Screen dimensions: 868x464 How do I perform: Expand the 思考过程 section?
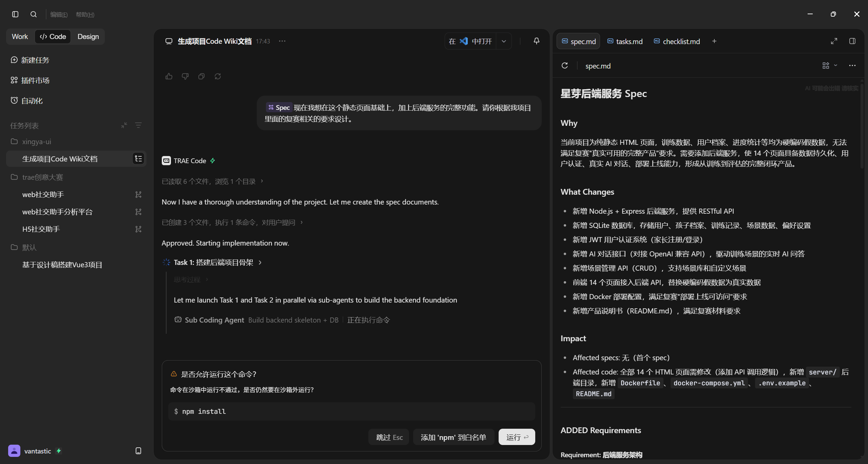click(191, 279)
